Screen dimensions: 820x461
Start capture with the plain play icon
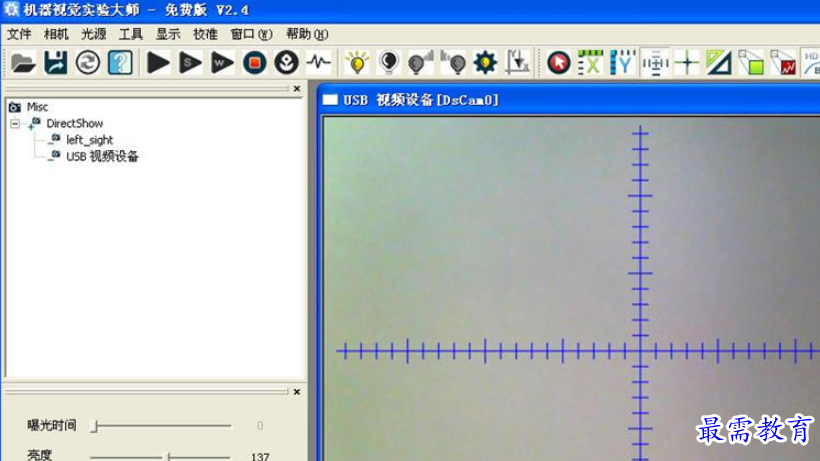click(x=158, y=63)
